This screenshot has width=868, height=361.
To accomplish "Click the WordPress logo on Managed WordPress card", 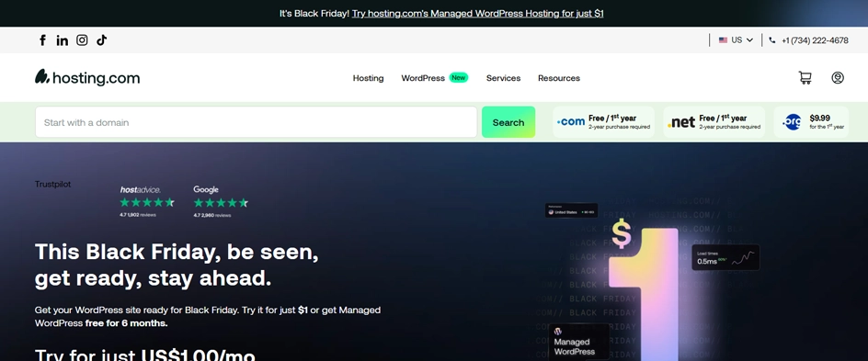I will (x=558, y=332).
